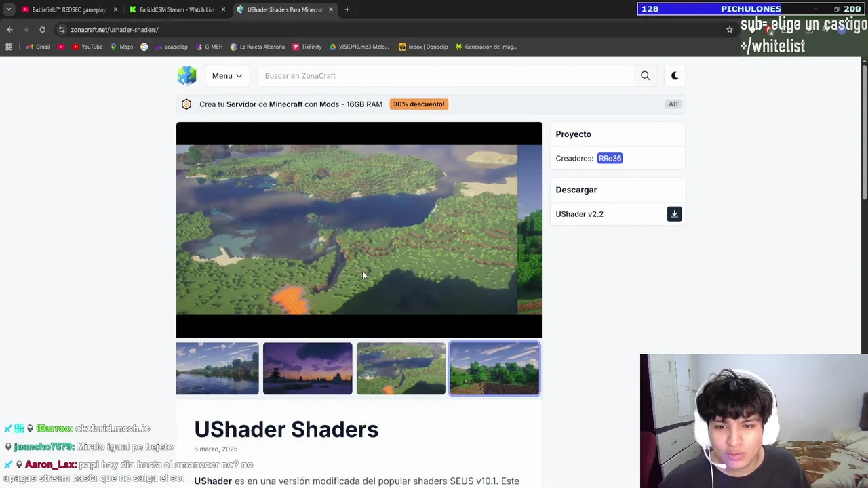Select the UShader Shaders Para Minecraft tab
Image resolution: width=868 pixels, height=488 pixels.
283,9
